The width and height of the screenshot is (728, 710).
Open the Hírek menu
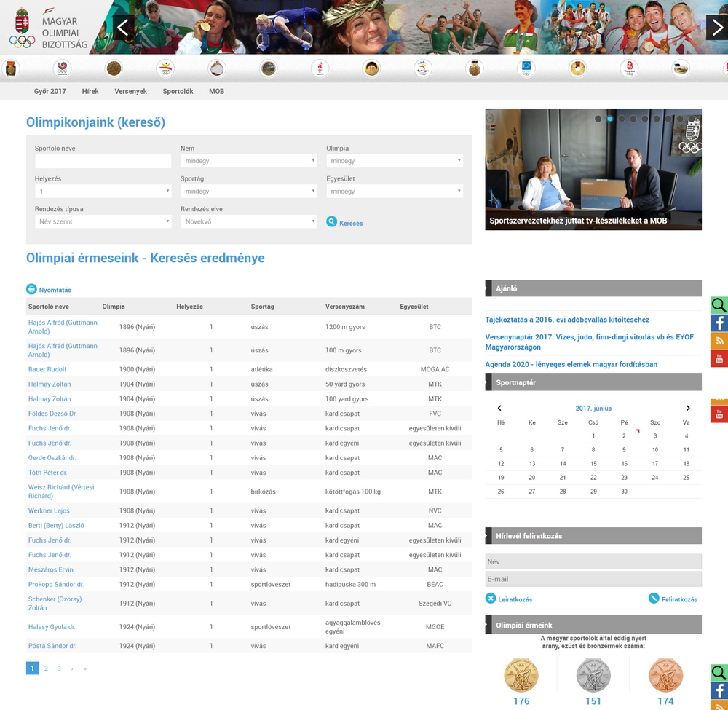[x=90, y=92]
